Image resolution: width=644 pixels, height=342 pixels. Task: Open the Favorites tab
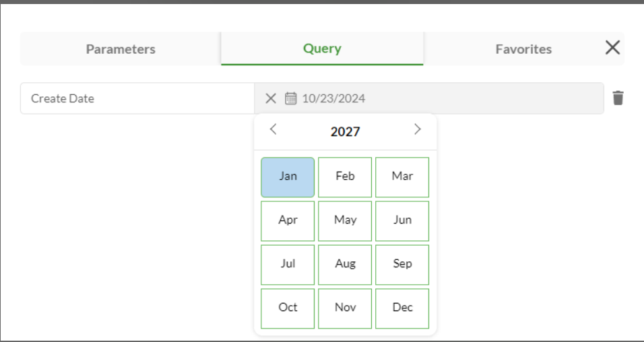coord(523,49)
